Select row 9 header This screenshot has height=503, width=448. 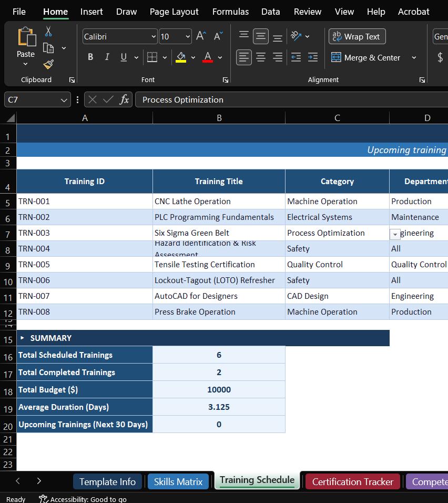[x=8, y=266]
